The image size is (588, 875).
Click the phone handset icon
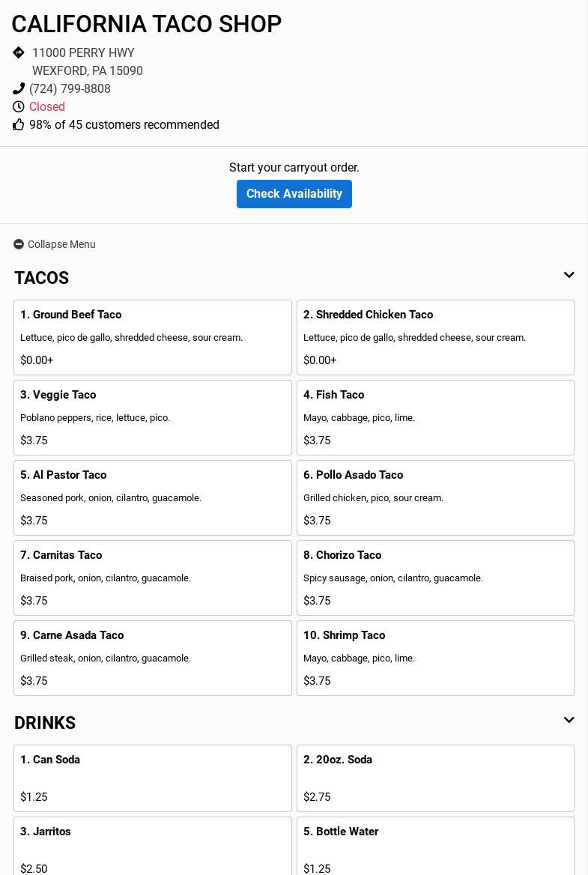point(19,88)
